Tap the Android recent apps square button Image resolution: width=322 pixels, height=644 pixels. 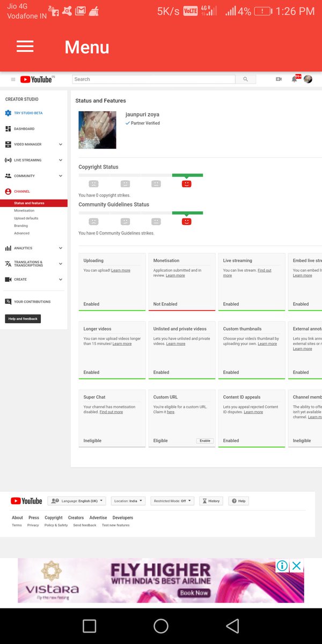(90, 626)
